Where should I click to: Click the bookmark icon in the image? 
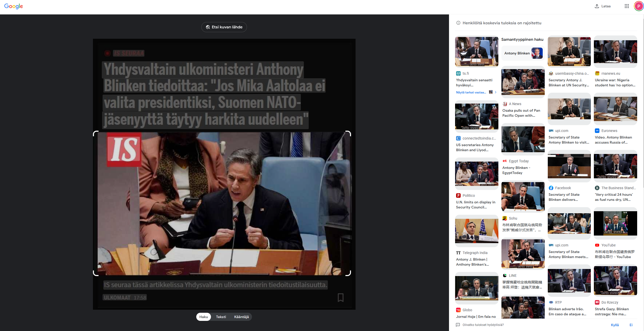coord(341,298)
